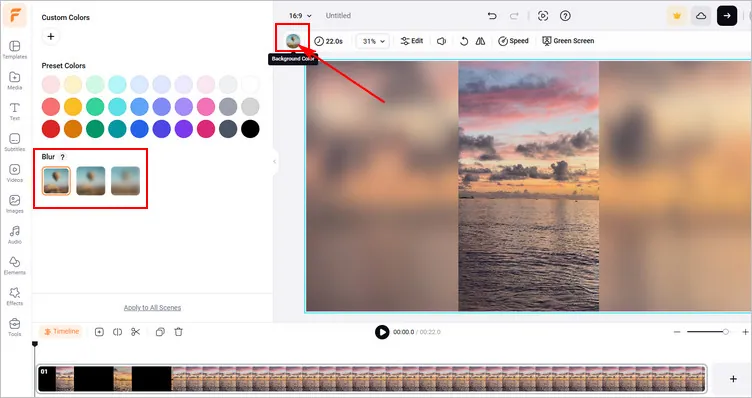The width and height of the screenshot is (752, 398).
Task: Open the Elements sidebar panel
Action: [x=15, y=266]
